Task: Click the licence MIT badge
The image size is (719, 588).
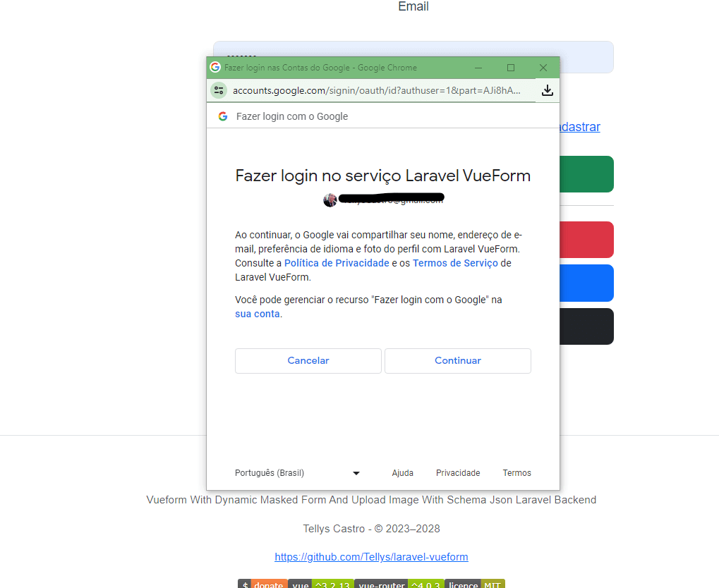Action: pyautogui.click(x=474, y=584)
